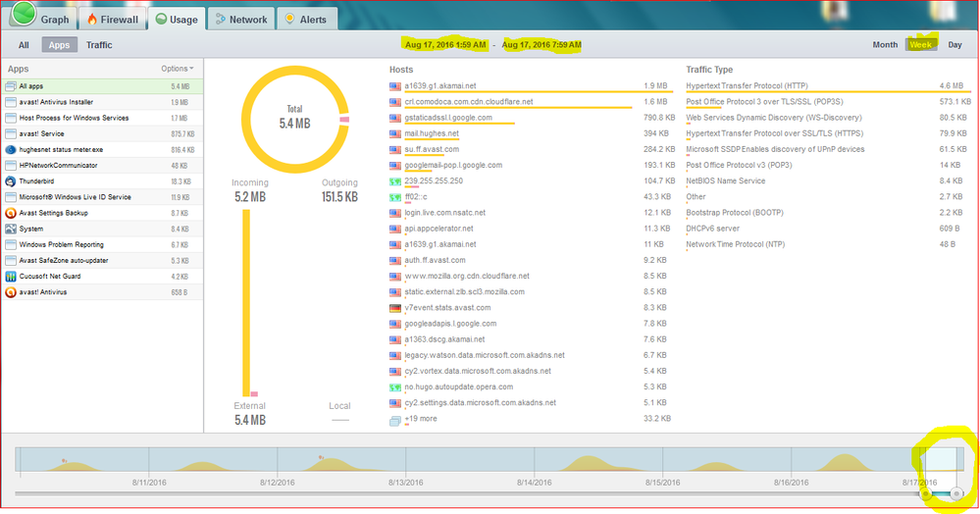Click the Cucusoft Net Guard icon

[10, 277]
